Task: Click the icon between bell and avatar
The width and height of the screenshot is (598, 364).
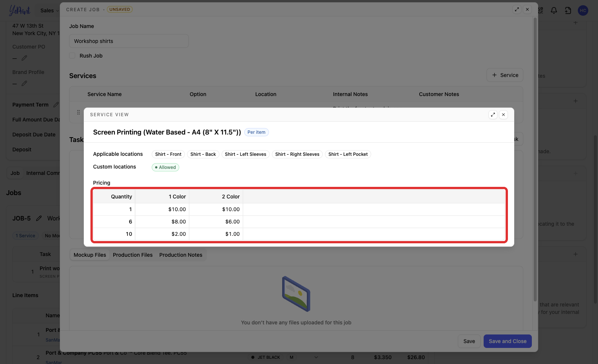Action: 568,10
